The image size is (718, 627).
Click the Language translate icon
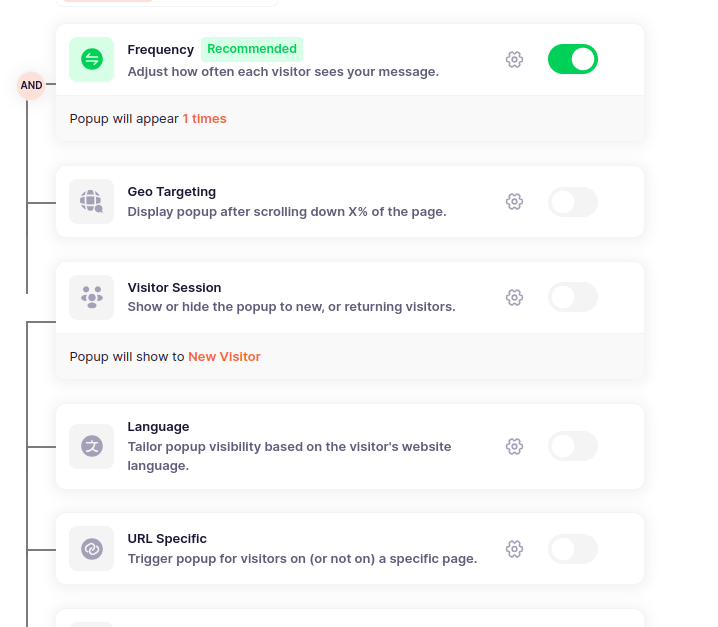(x=92, y=447)
